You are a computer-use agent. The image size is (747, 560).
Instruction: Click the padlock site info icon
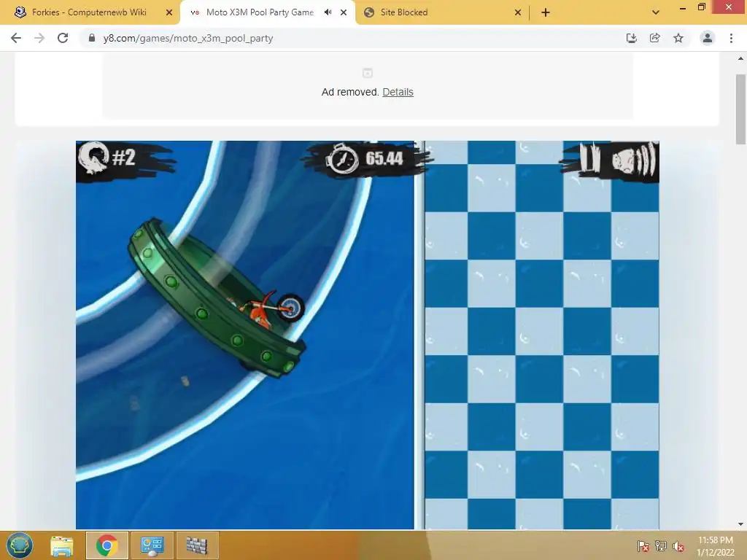92,38
